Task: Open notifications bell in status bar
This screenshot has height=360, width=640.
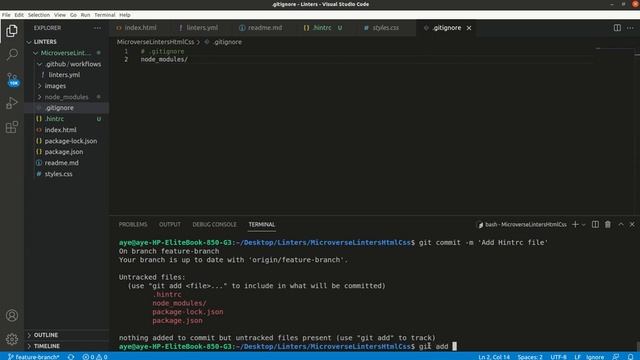Action: point(631,357)
